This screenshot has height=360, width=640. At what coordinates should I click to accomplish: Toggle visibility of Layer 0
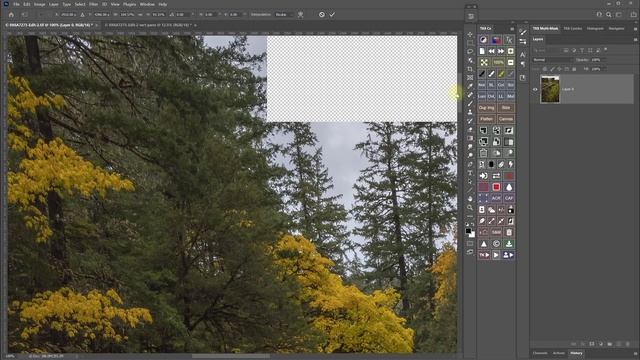535,89
